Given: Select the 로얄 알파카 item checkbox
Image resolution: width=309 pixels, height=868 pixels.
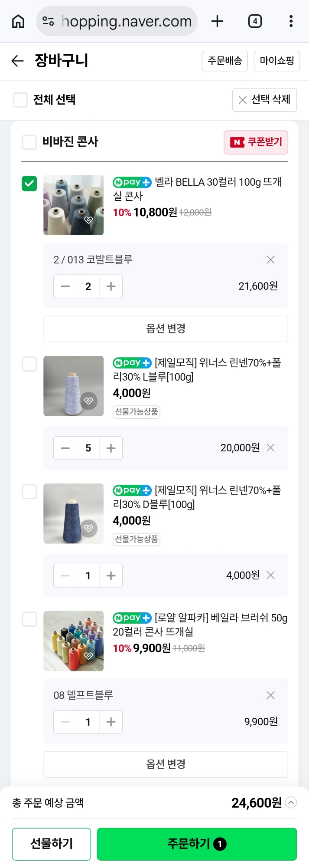Looking at the screenshot, I should click(29, 619).
